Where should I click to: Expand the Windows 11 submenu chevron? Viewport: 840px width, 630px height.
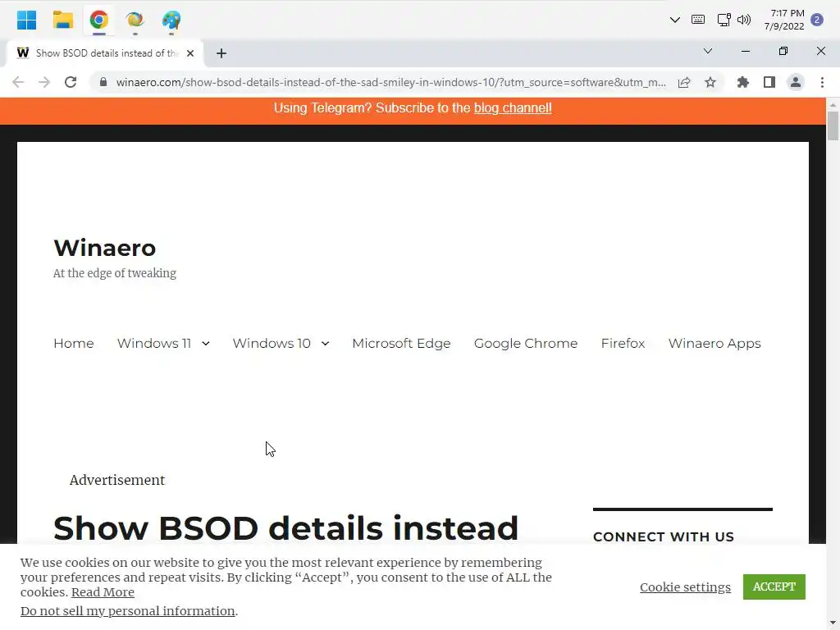point(206,344)
